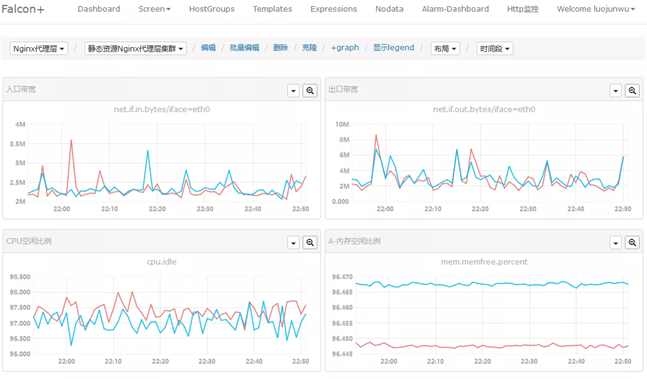Screen dimensions: 647x379
Task: Zoom into the 入口带宽 graph
Action: tap(310, 91)
